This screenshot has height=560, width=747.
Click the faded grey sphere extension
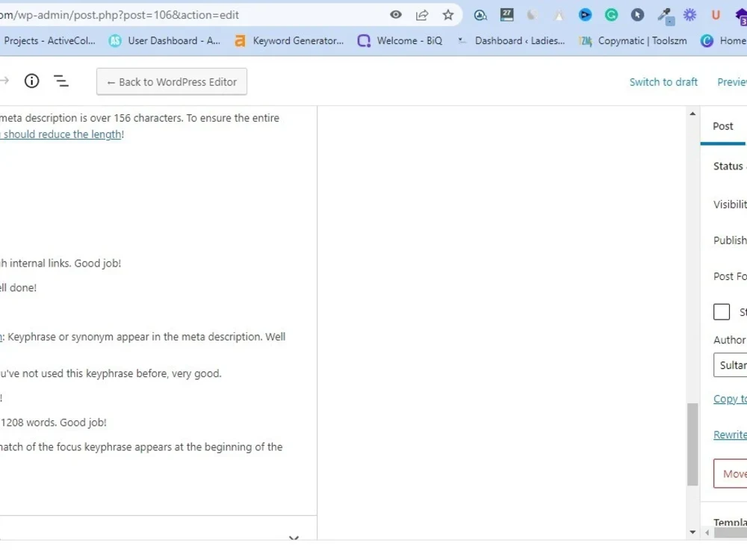[532, 15]
